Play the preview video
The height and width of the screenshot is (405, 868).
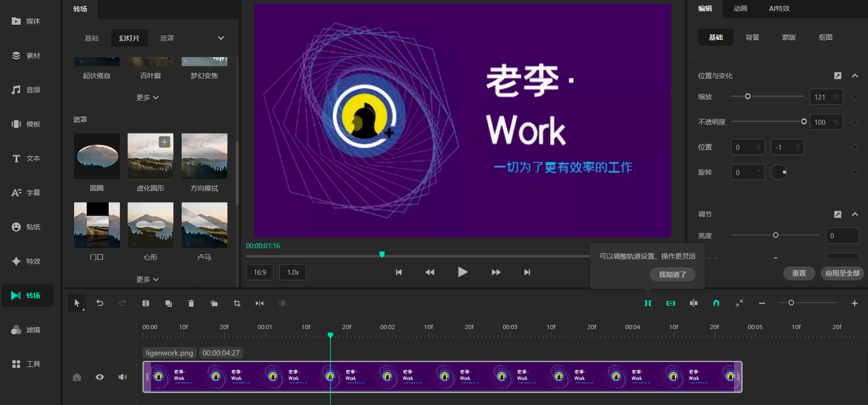coord(463,272)
